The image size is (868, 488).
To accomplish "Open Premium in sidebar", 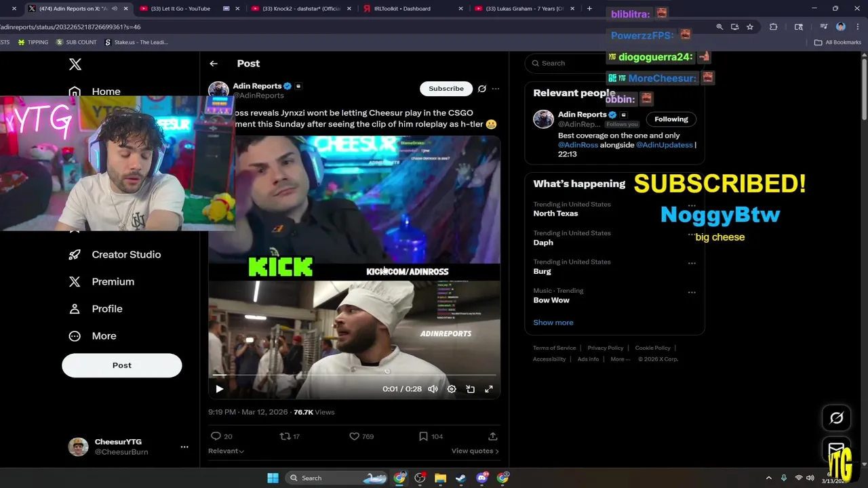I will tap(101, 281).
